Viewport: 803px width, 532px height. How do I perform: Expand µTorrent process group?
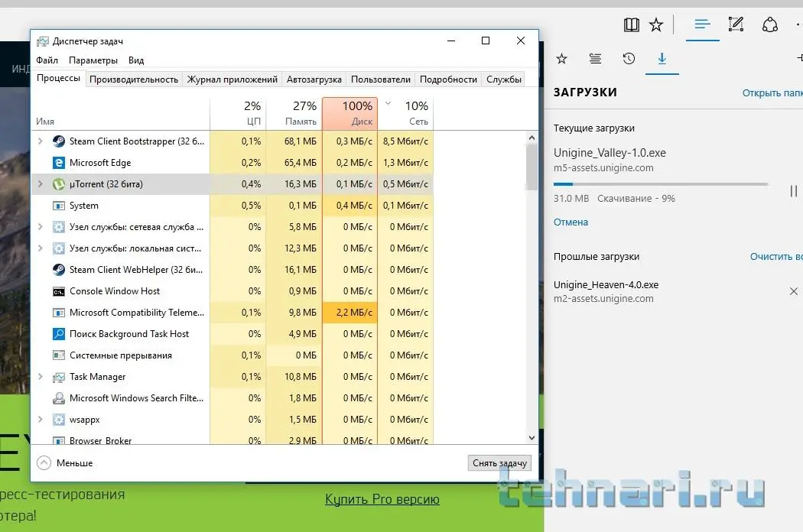(x=41, y=183)
